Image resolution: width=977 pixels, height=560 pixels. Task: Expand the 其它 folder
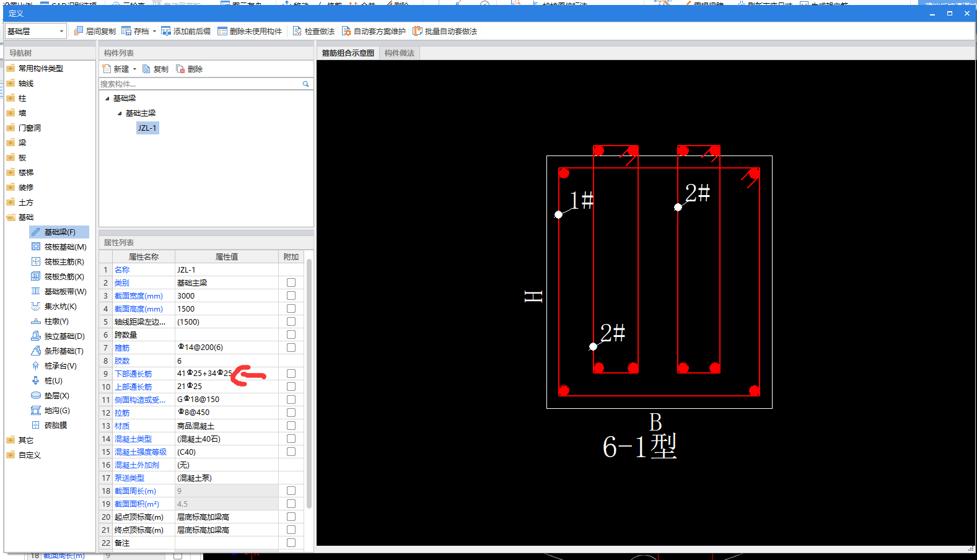click(x=11, y=440)
